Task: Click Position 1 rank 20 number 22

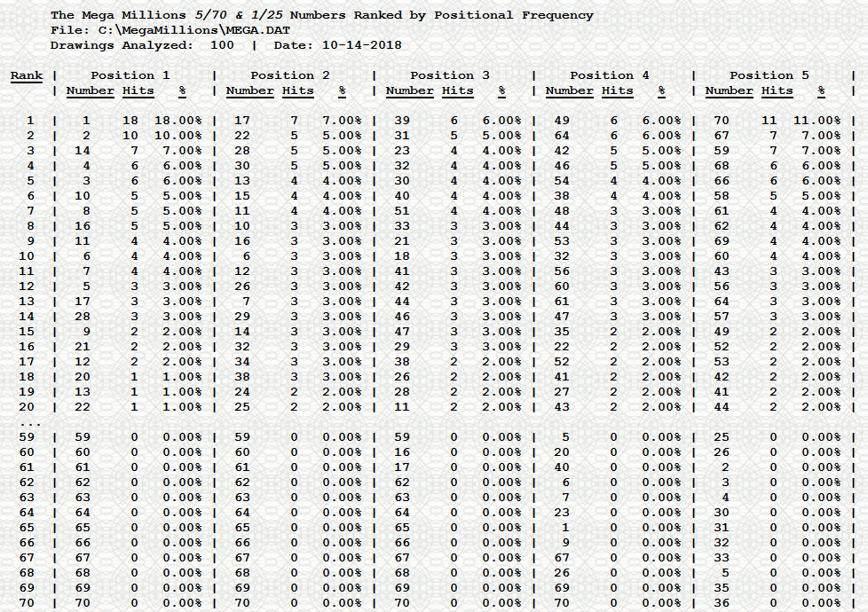Action: (x=83, y=407)
